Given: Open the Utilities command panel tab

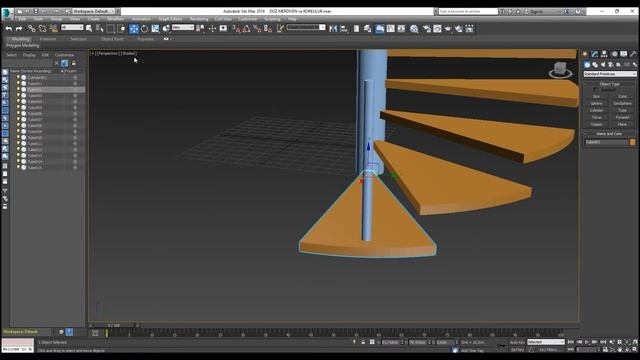Looking at the screenshot, I should click(633, 54).
